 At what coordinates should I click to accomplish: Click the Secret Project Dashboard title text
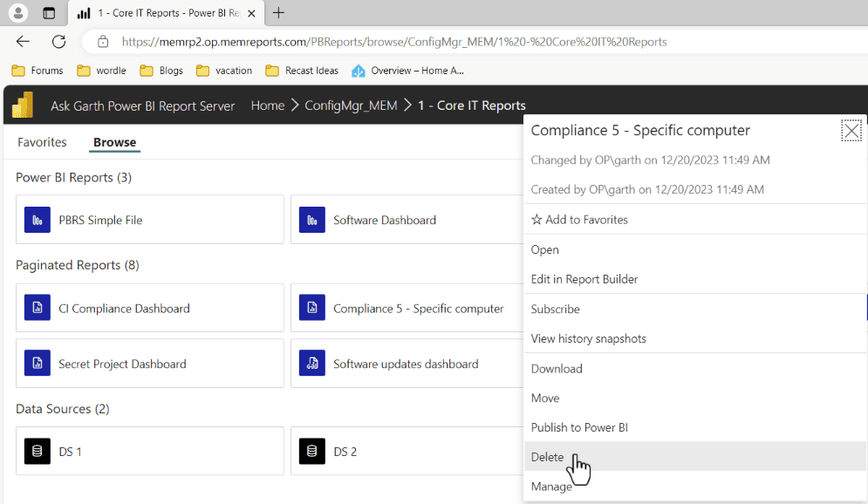click(122, 364)
